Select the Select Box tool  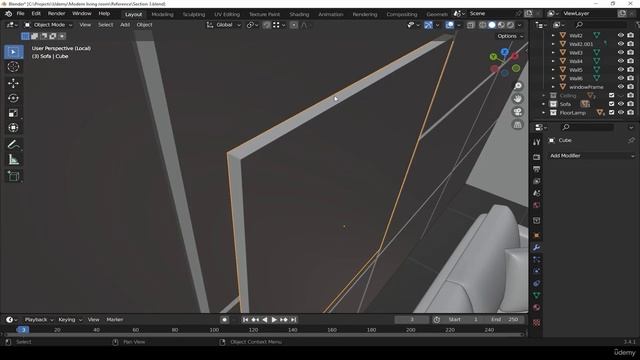point(13,52)
